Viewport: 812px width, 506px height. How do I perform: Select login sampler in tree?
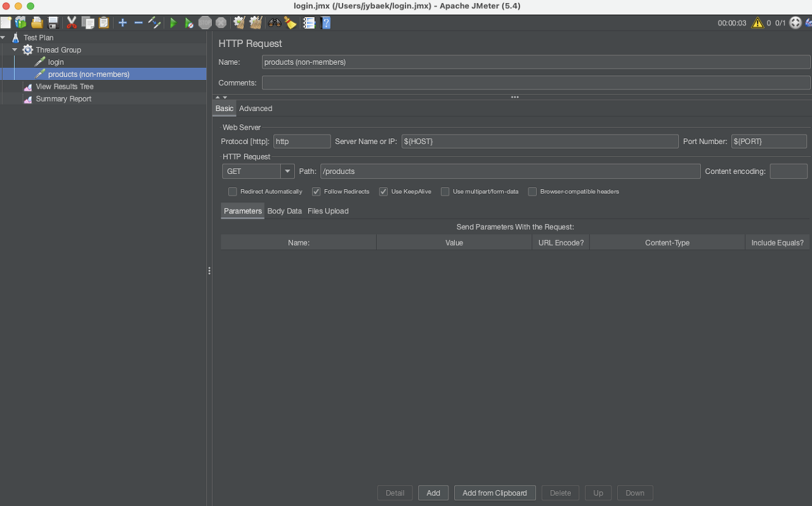point(56,62)
